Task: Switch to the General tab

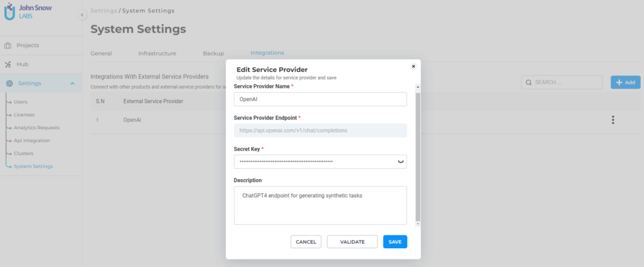Action: [101, 54]
